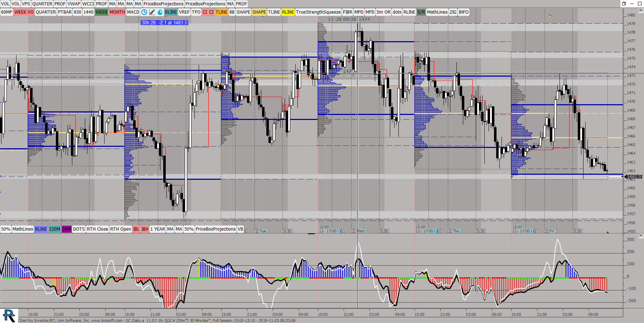Select the 1 YEAR view button
This screenshot has width=644, height=323.
pos(158,229)
